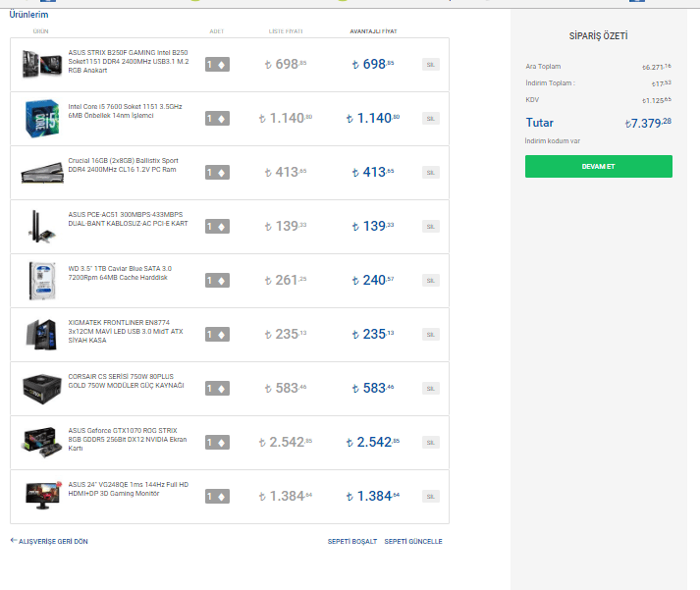Open ASUS PCE-AC51 product title
Screen dimensions: 700x590
click(x=129, y=219)
